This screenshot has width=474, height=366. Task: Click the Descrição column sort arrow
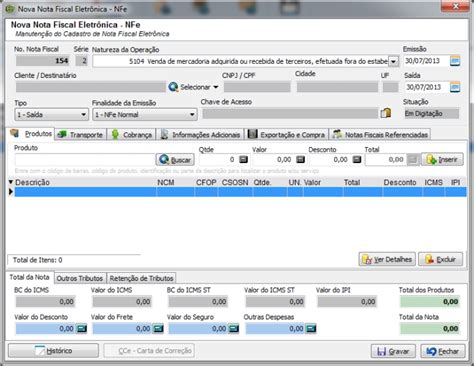pyautogui.click(x=10, y=182)
